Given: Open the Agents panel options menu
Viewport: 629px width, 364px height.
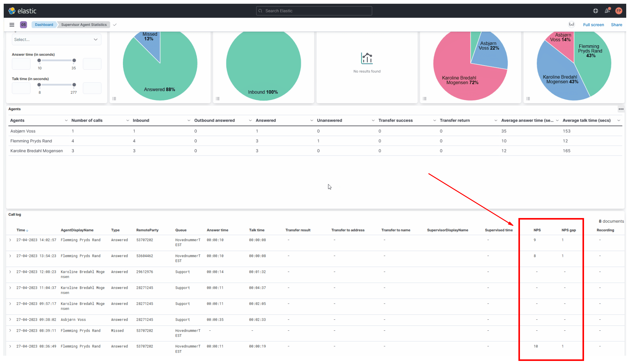Looking at the screenshot, I should tap(621, 109).
